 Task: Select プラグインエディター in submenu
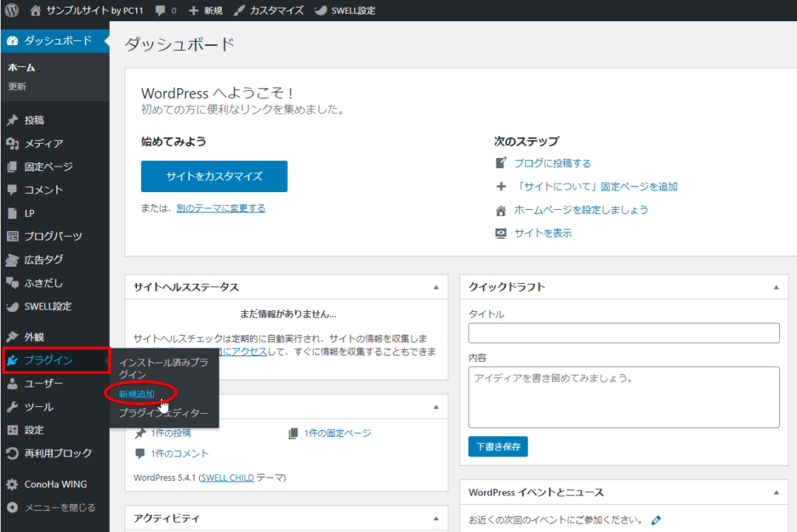point(163,413)
